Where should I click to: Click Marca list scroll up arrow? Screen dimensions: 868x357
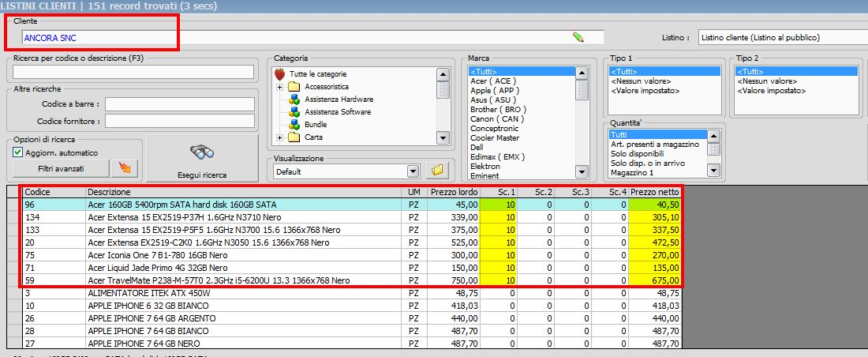[582, 73]
